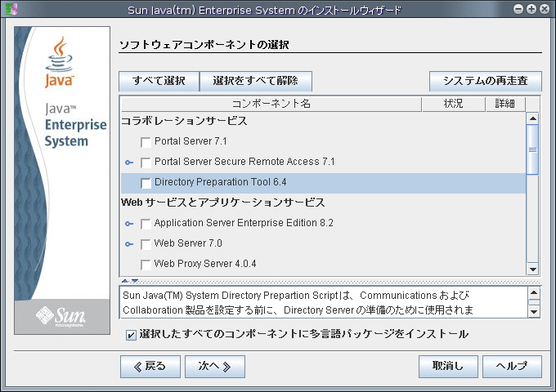Expand Web Server 7.0 subcomponents
Viewport: 556px width, 392px height.
pyautogui.click(x=129, y=244)
